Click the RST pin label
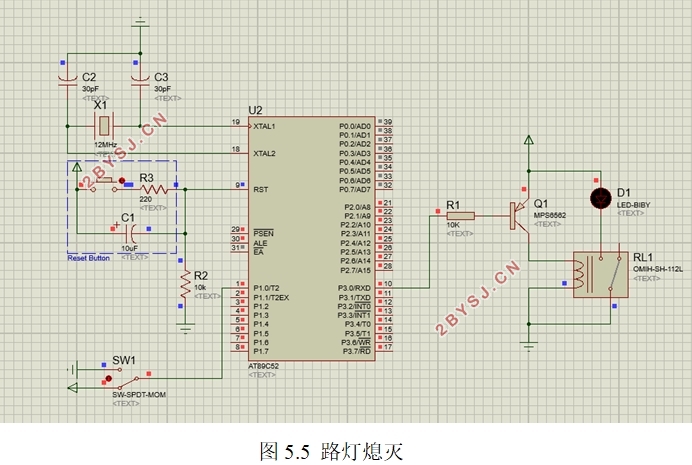 click(260, 189)
